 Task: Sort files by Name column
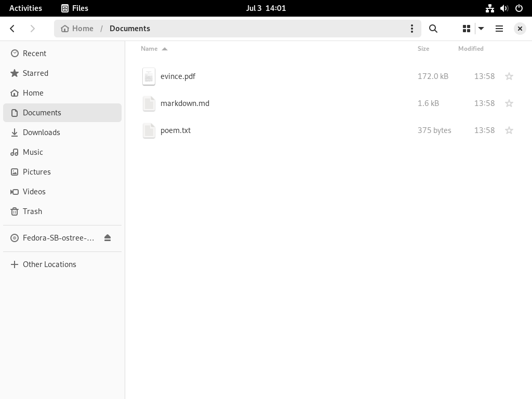click(154, 48)
